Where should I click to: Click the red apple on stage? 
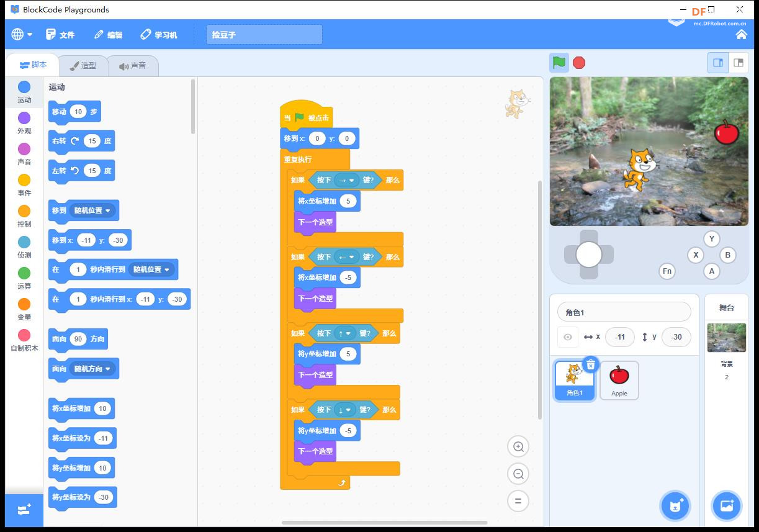(726, 132)
